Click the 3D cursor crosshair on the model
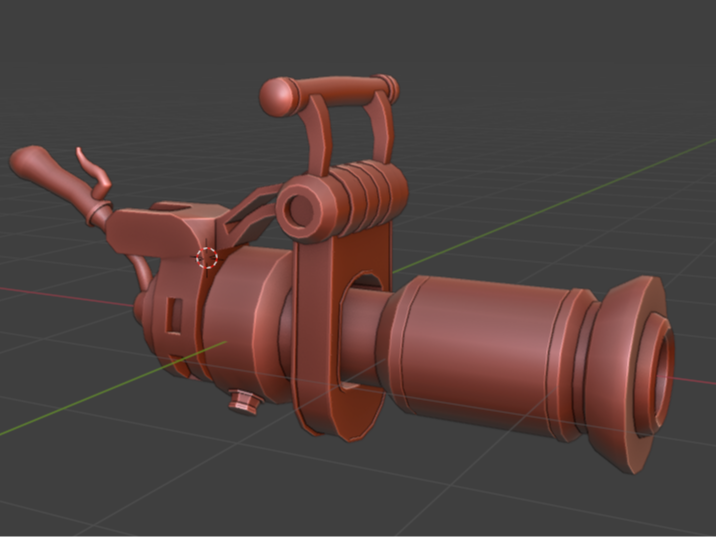 click(206, 258)
